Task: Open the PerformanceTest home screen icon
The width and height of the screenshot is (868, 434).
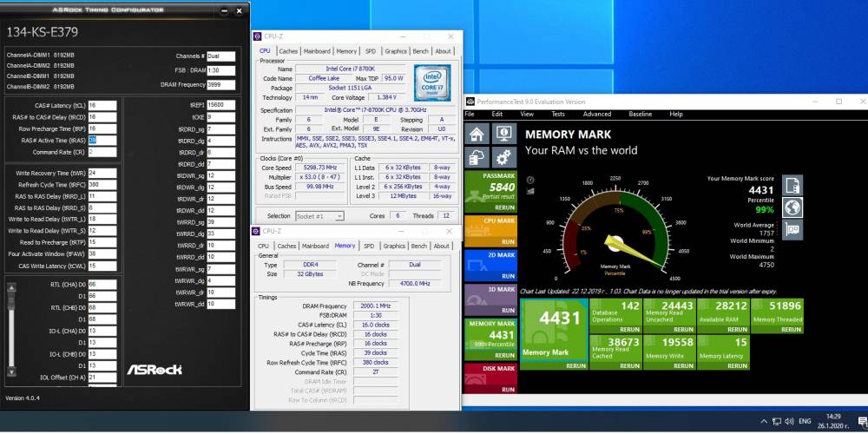Action: (x=477, y=134)
